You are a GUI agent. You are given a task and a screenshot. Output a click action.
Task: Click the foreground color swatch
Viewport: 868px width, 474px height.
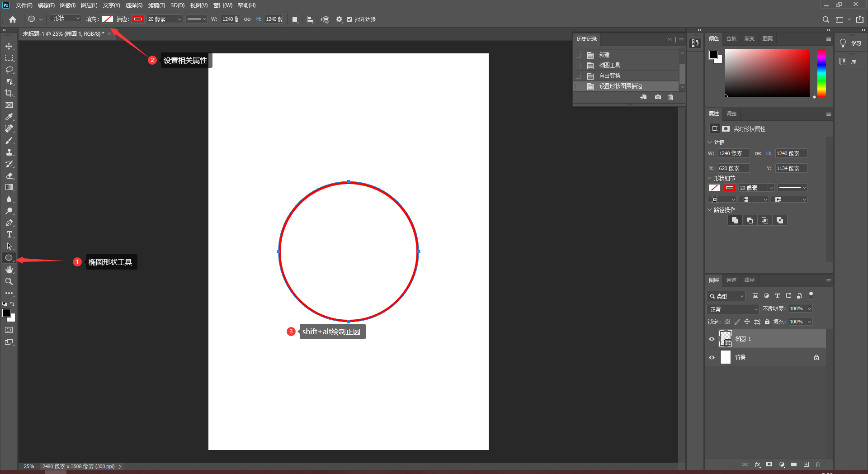[6, 313]
